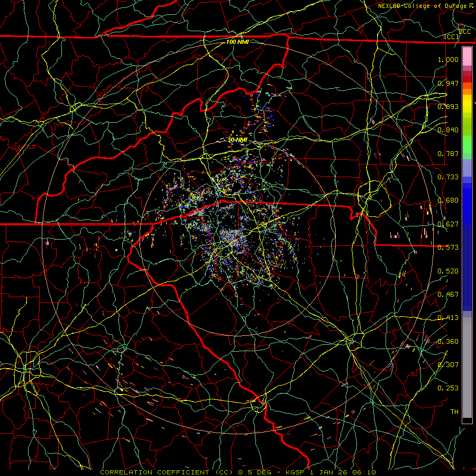Image resolution: width=476 pixels, height=476 pixels.
Task: Click the 0.680 scale value
Action: click(448, 200)
